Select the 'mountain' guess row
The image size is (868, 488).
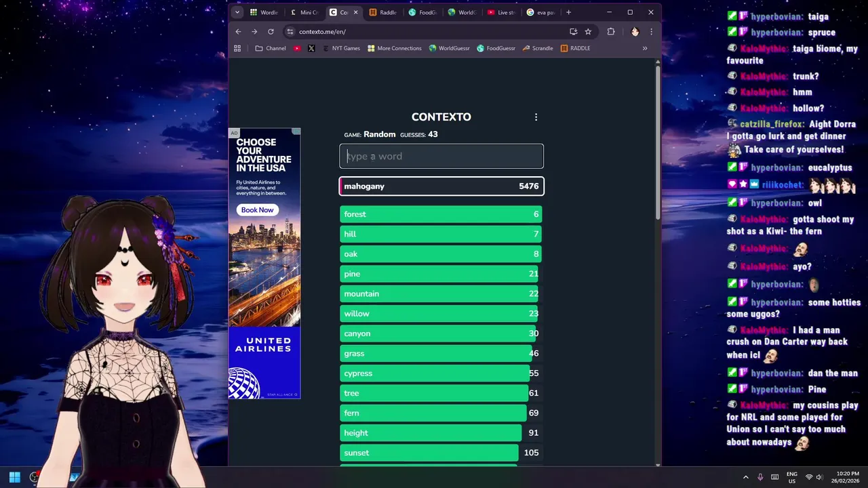441,293
